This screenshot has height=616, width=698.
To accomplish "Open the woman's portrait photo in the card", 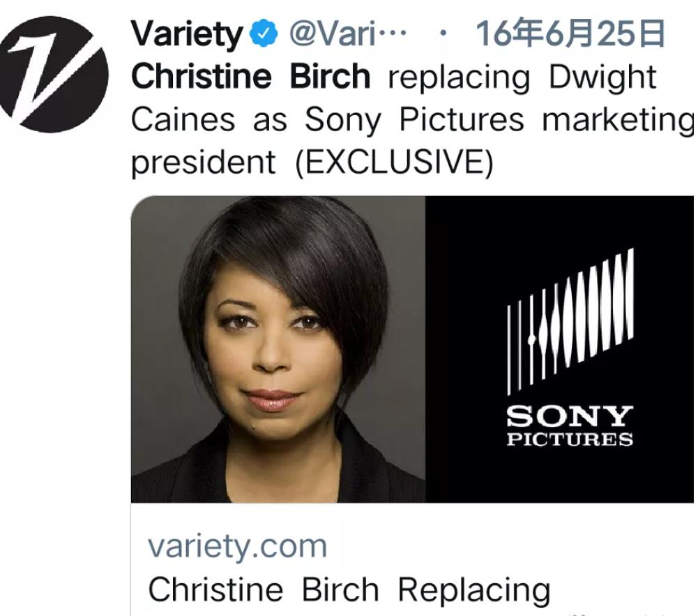I will pos(278,350).
